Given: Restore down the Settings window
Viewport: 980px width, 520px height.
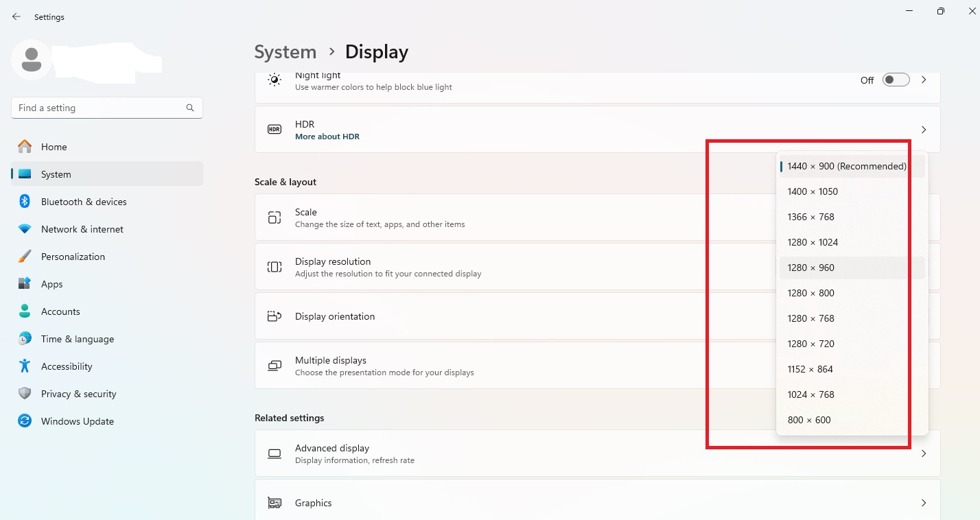Looking at the screenshot, I should pos(940,10).
